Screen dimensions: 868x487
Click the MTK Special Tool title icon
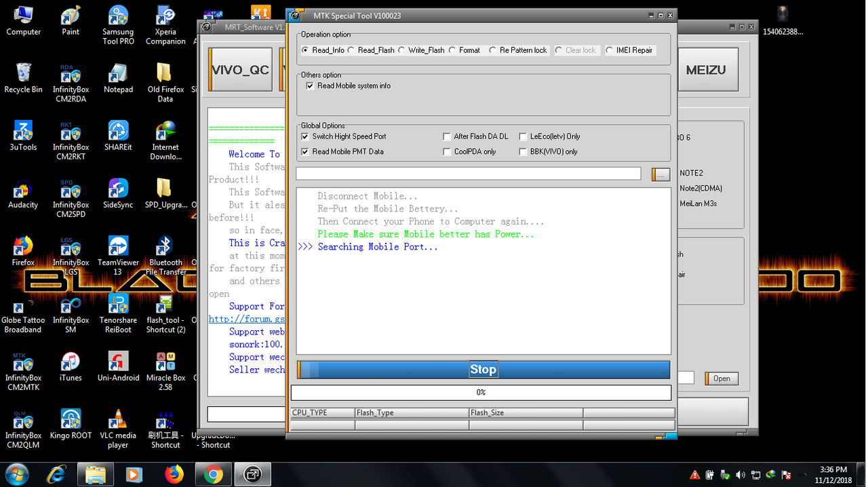pos(296,16)
